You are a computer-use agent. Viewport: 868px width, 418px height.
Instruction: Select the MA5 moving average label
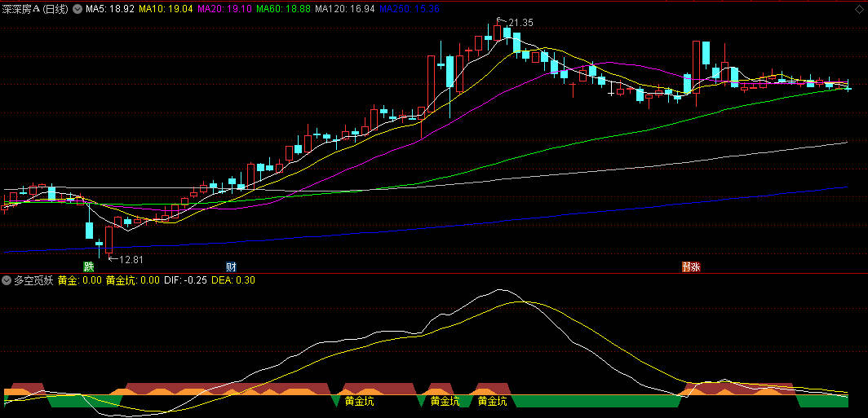pos(110,9)
